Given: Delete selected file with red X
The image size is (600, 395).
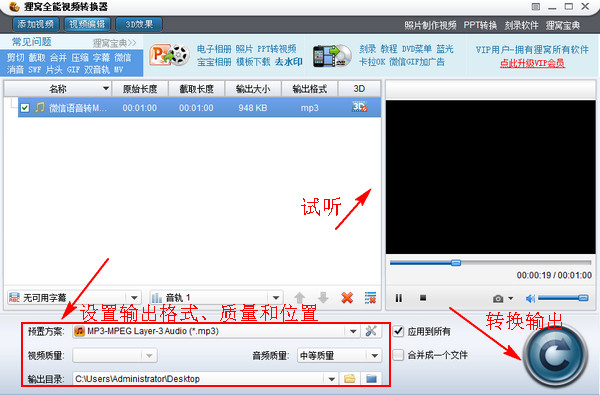Looking at the screenshot, I should [x=347, y=297].
